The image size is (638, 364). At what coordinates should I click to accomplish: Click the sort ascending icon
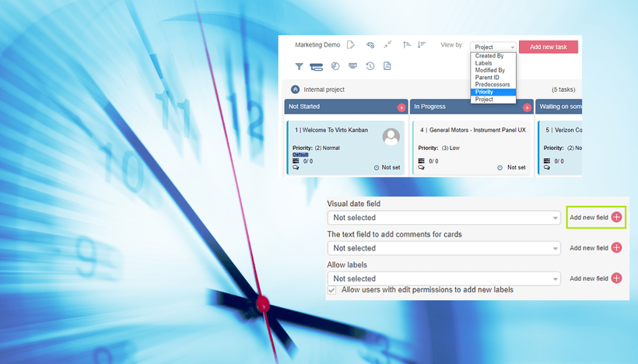tap(406, 44)
